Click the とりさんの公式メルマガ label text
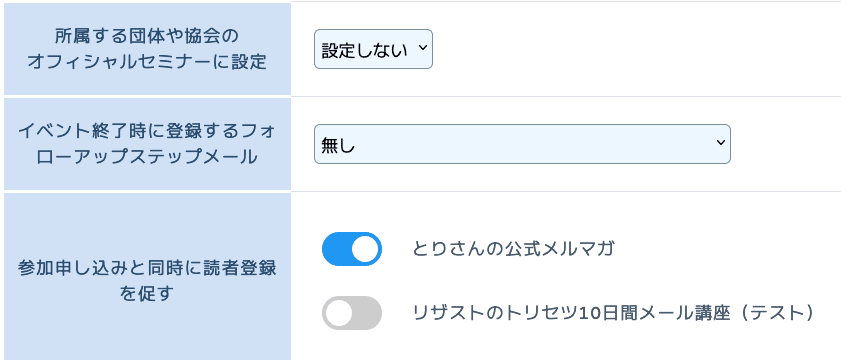This screenshot has height=360, width=841. 513,249
